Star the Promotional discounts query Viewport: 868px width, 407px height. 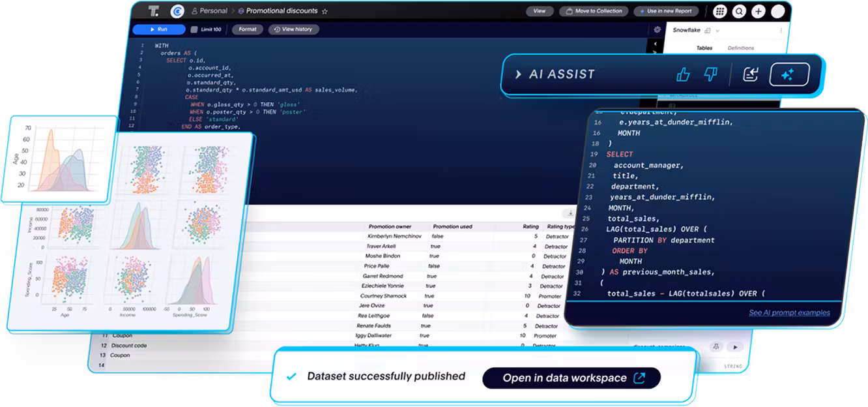[x=325, y=11]
